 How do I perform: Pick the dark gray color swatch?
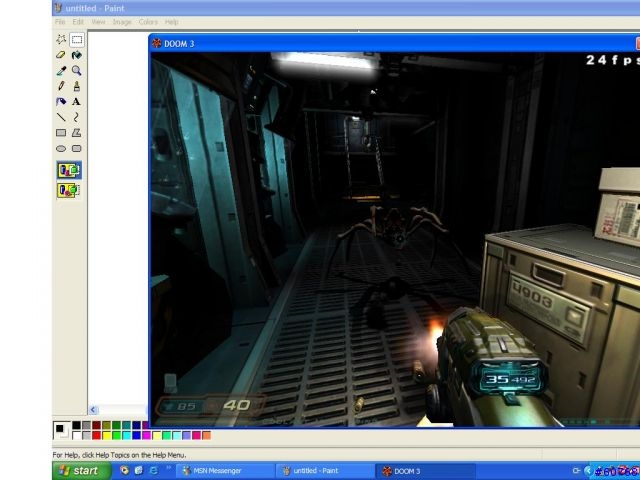tap(87, 425)
